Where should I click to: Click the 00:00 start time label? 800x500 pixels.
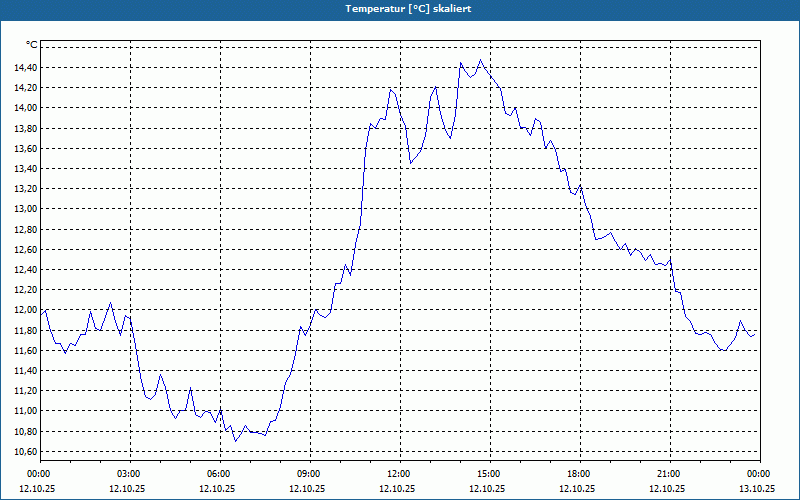(37, 474)
